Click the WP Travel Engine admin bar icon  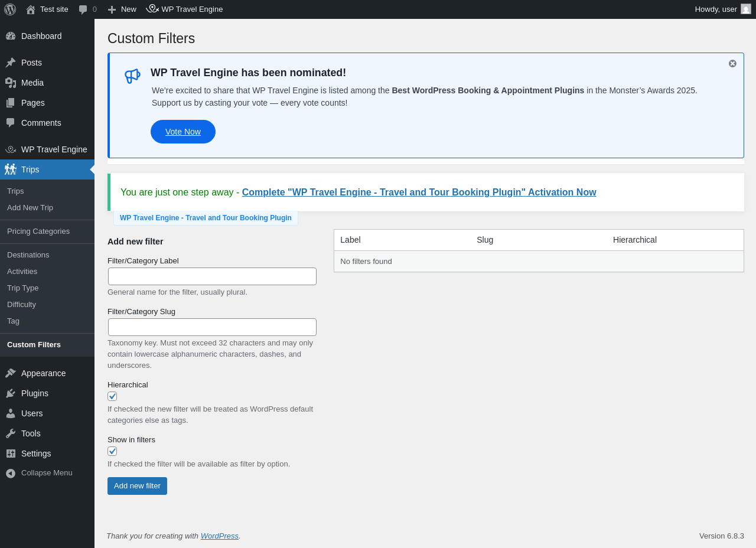(152, 9)
